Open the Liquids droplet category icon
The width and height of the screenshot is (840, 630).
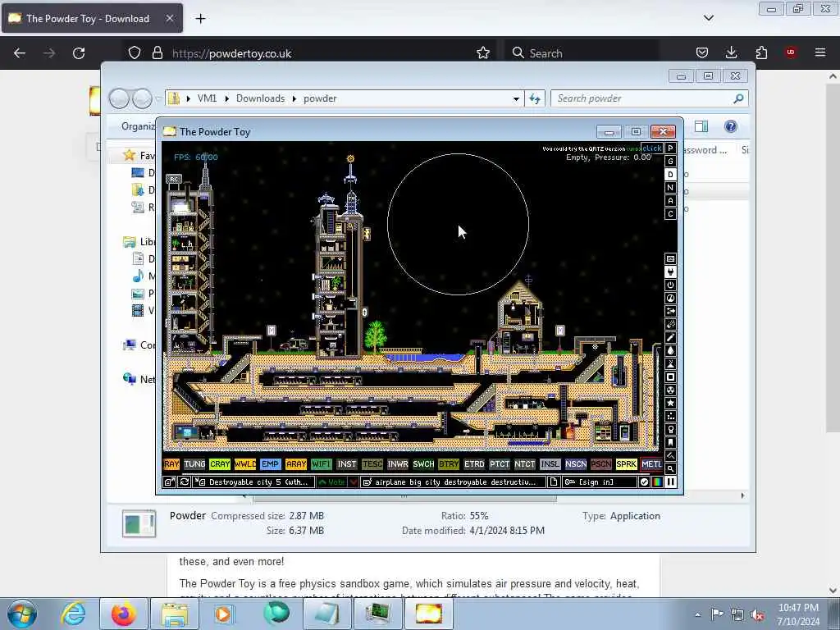[670, 351]
